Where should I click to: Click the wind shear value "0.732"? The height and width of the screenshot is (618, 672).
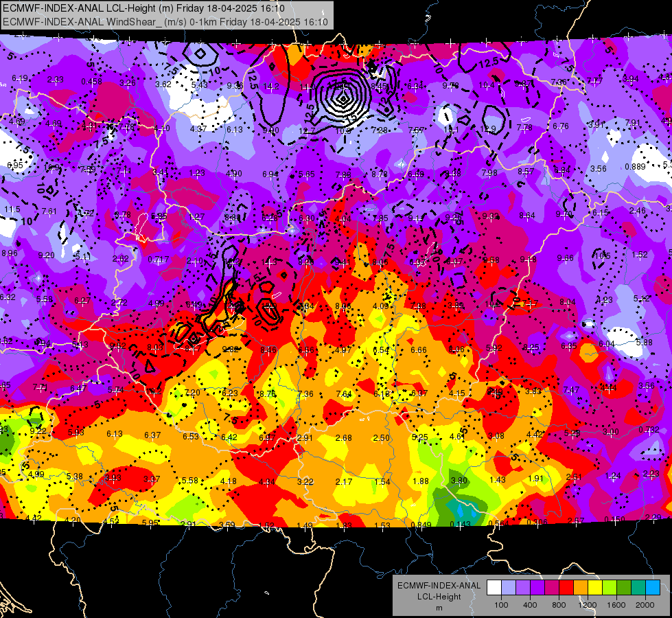pyautogui.click(x=649, y=430)
